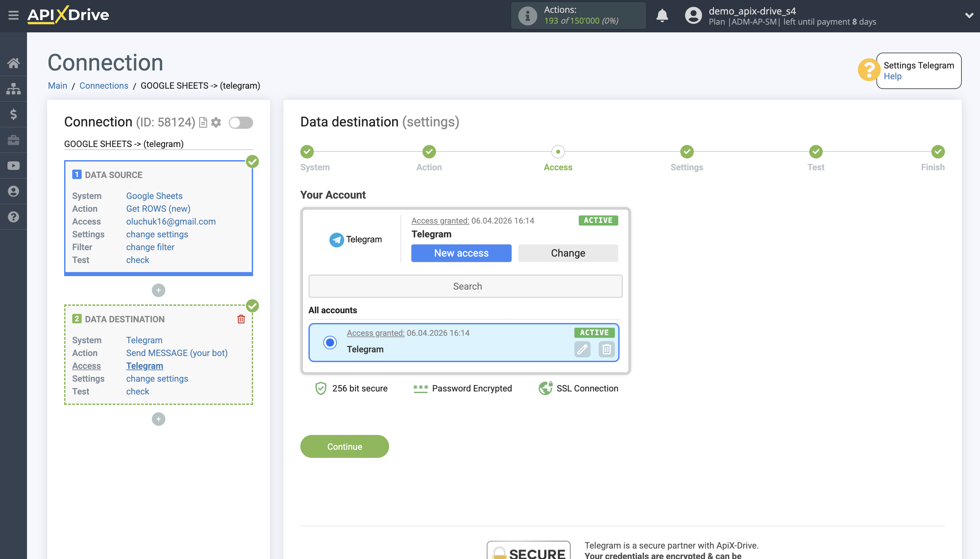The image size is (980, 559).
Task: Open billing via the dollar sidebar icon
Action: pyautogui.click(x=14, y=114)
